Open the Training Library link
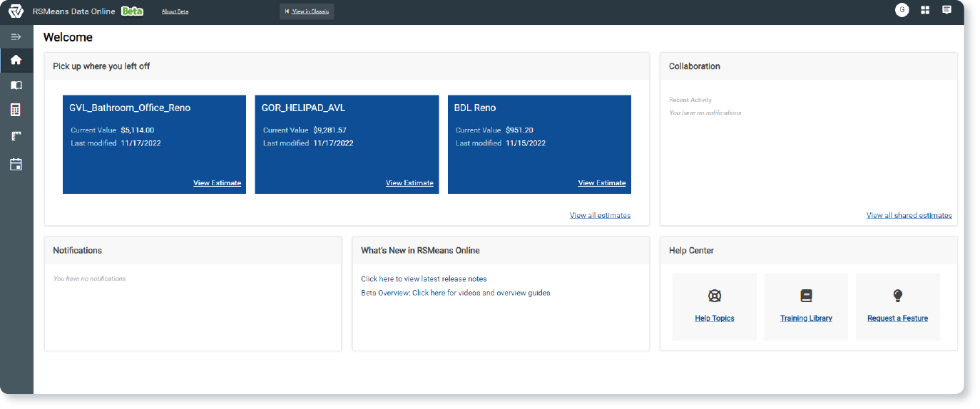 tap(806, 319)
